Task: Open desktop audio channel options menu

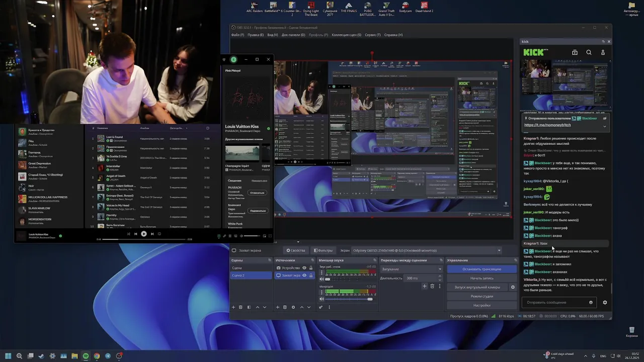Action: (x=321, y=273)
